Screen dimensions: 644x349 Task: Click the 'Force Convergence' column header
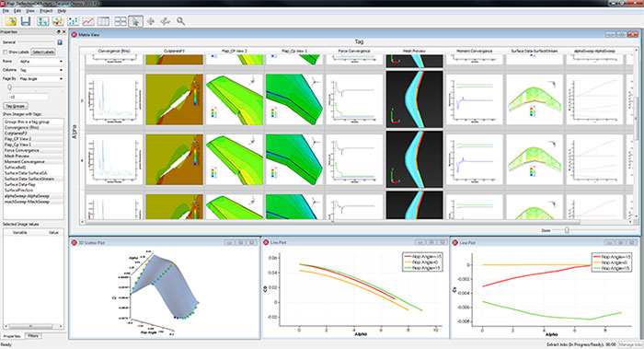[354, 51]
